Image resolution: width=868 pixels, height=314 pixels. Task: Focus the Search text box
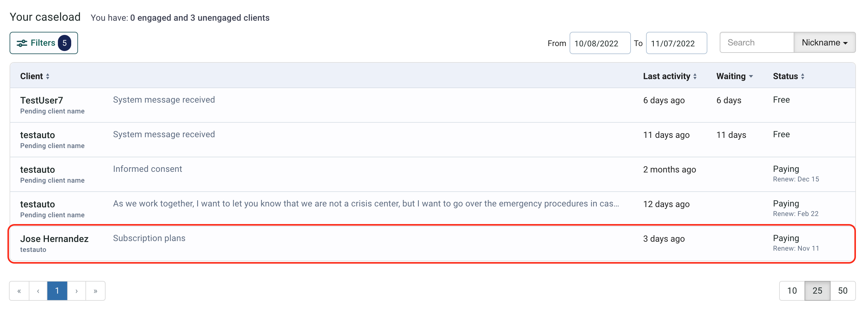[x=757, y=42]
